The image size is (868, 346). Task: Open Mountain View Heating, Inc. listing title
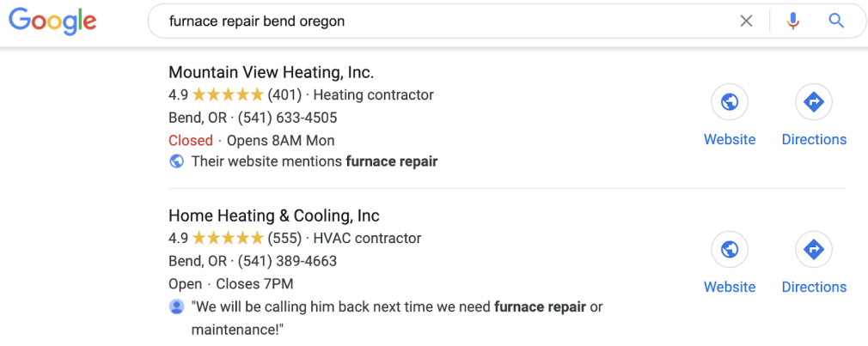pyautogui.click(x=272, y=72)
